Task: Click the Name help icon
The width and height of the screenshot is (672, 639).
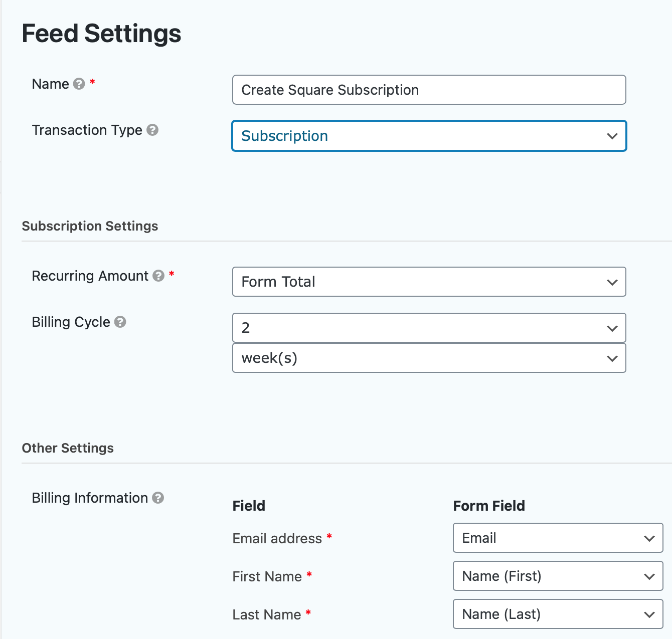Action: [79, 84]
